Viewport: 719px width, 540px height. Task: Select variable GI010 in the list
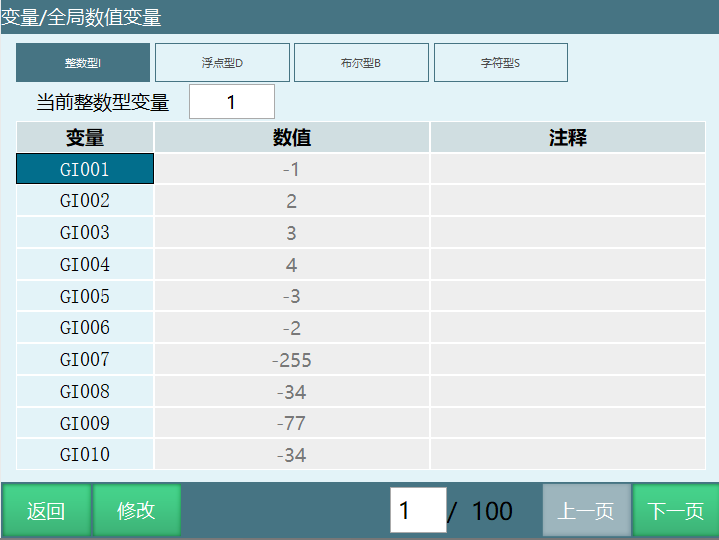(85, 455)
